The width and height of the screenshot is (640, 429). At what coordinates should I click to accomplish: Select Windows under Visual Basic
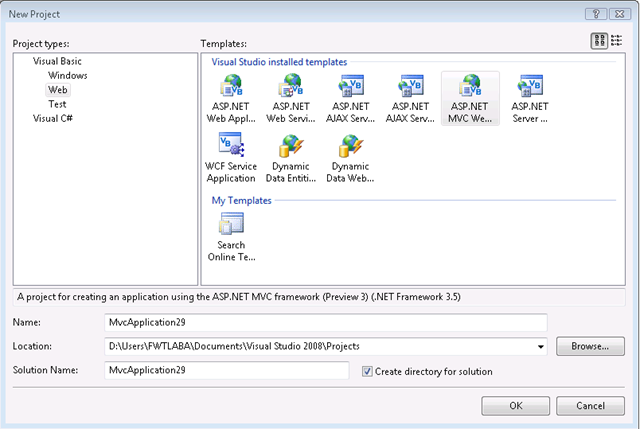67,76
